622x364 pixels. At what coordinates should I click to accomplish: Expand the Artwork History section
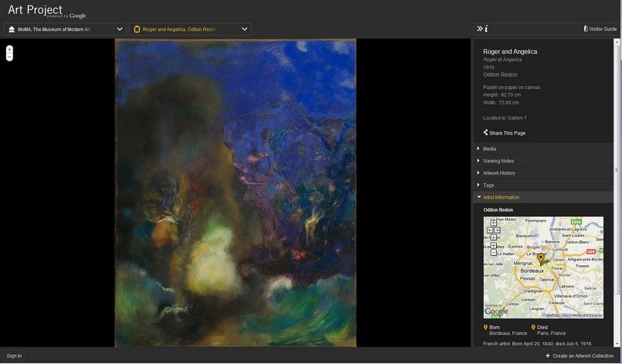(x=543, y=173)
